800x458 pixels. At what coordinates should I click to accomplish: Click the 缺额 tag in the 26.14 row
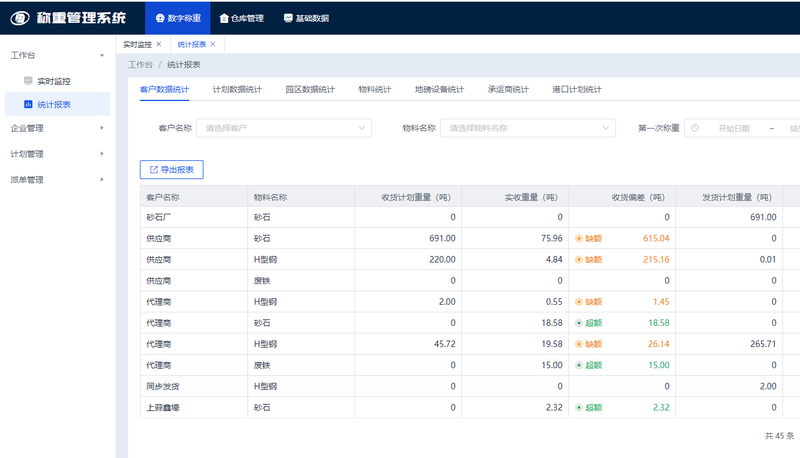click(589, 344)
